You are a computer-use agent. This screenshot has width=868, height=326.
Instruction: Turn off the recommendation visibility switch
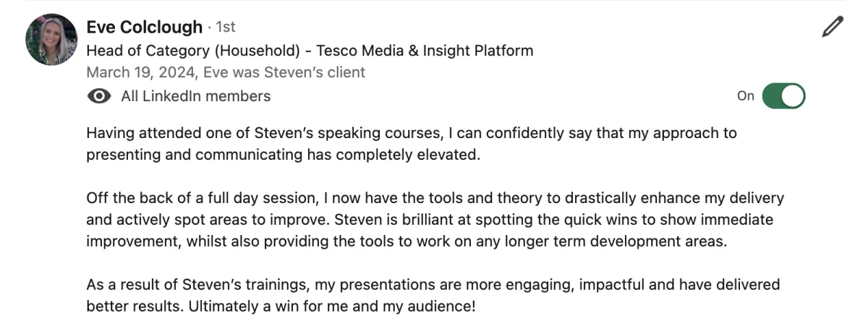click(x=783, y=96)
